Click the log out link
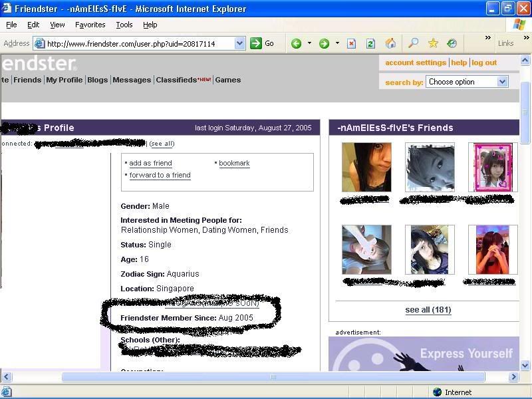The image size is (532, 399). coord(484,63)
